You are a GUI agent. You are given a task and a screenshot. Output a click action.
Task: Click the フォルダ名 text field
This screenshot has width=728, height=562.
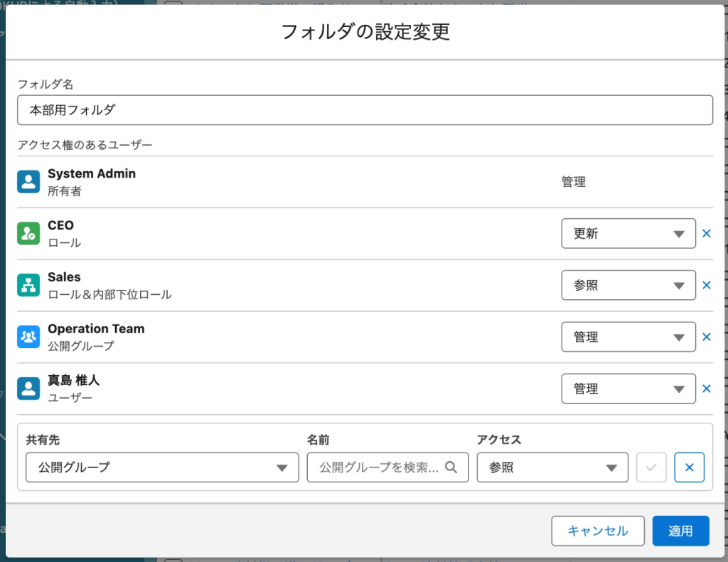point(365,110)
